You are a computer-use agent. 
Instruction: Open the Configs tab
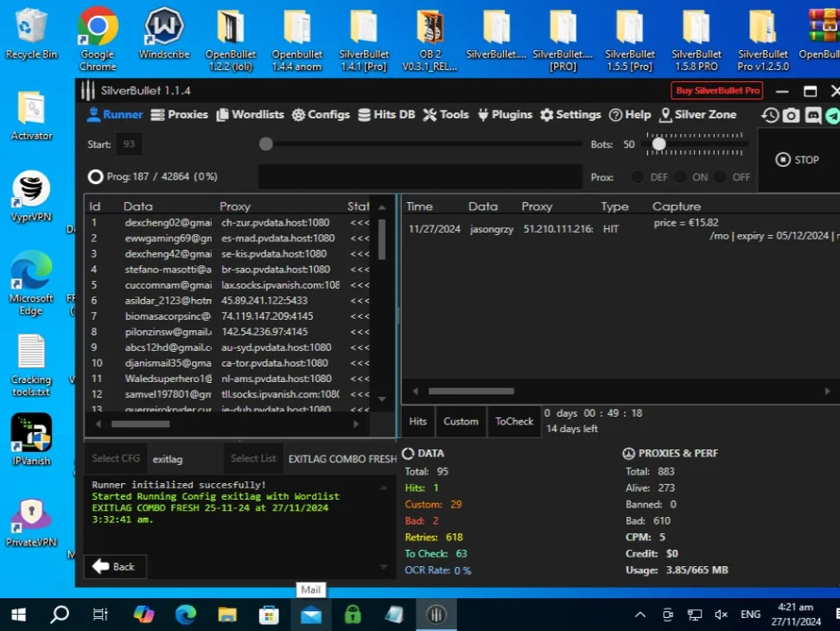pyautogui.click(x=321, y=115)
